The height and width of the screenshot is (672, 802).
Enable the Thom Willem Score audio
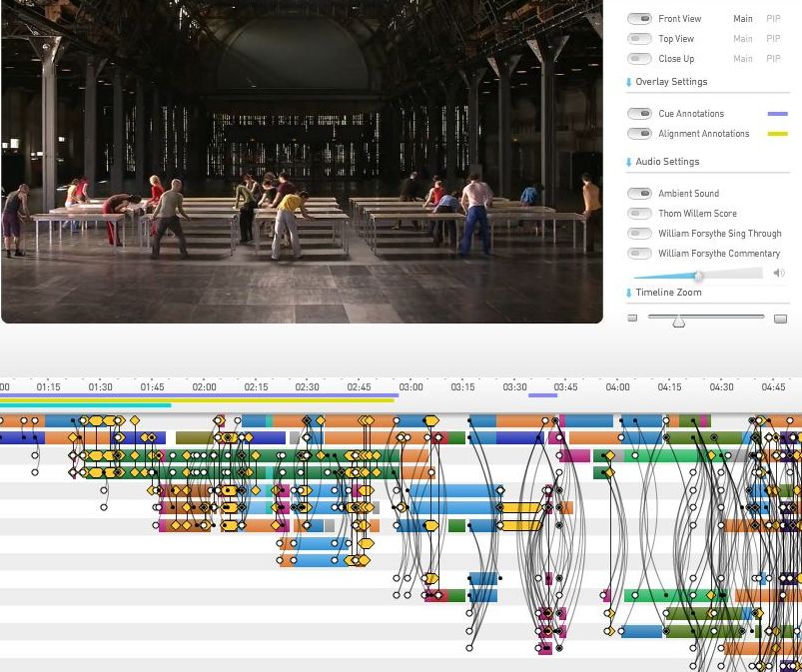tap(639, 214)
